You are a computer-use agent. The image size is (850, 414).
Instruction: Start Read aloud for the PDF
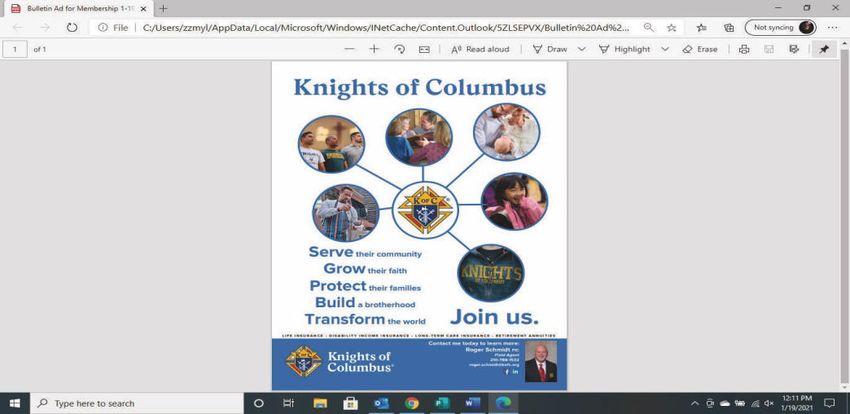(x=480, y=49)
